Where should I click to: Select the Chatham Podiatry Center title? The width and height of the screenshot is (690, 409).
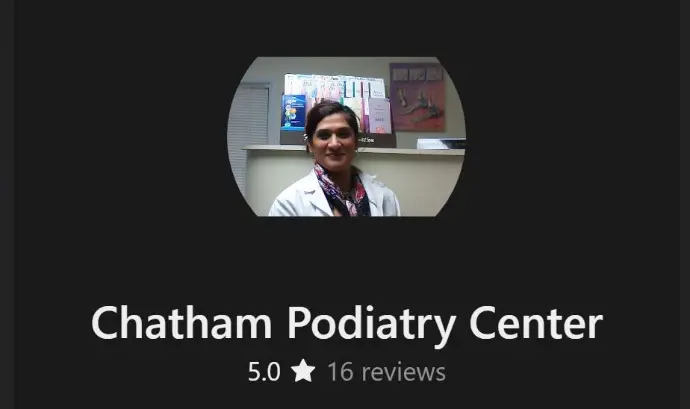[347, 324]
